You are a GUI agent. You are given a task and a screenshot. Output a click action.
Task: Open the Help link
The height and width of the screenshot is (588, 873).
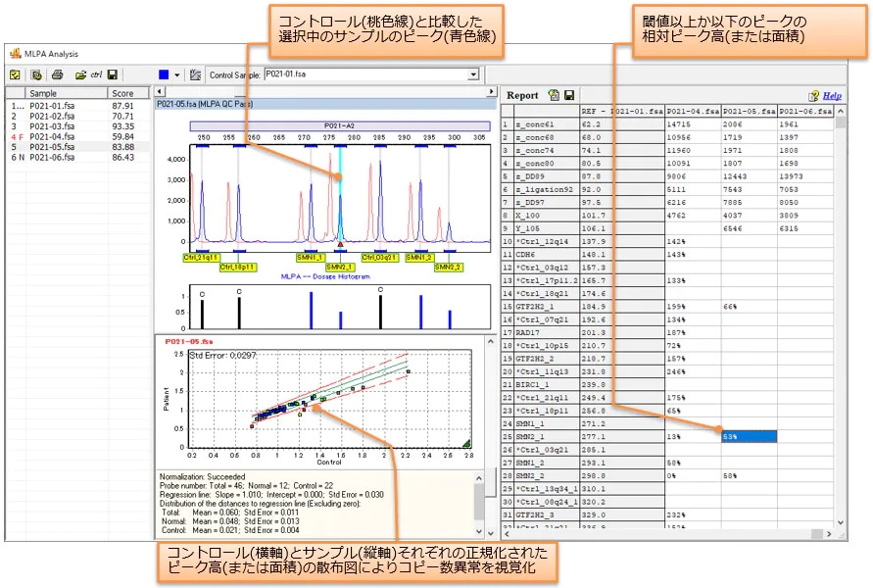pos(832,96)
